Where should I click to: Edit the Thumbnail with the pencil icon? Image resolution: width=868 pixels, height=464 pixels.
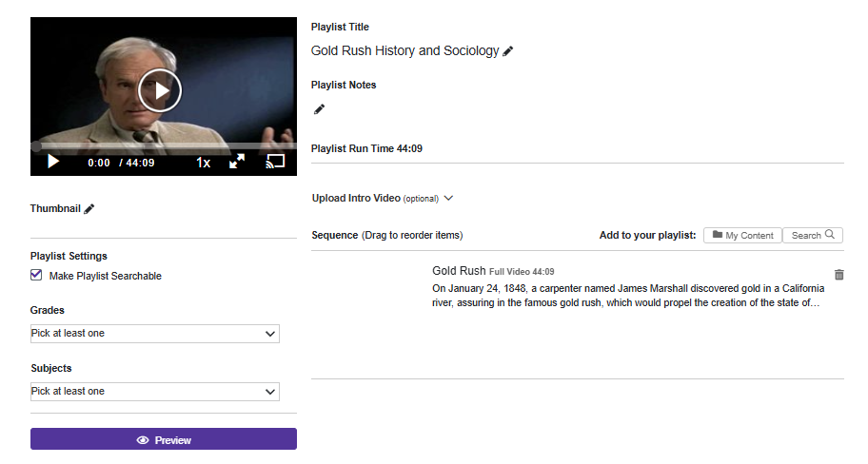[89, 209]
